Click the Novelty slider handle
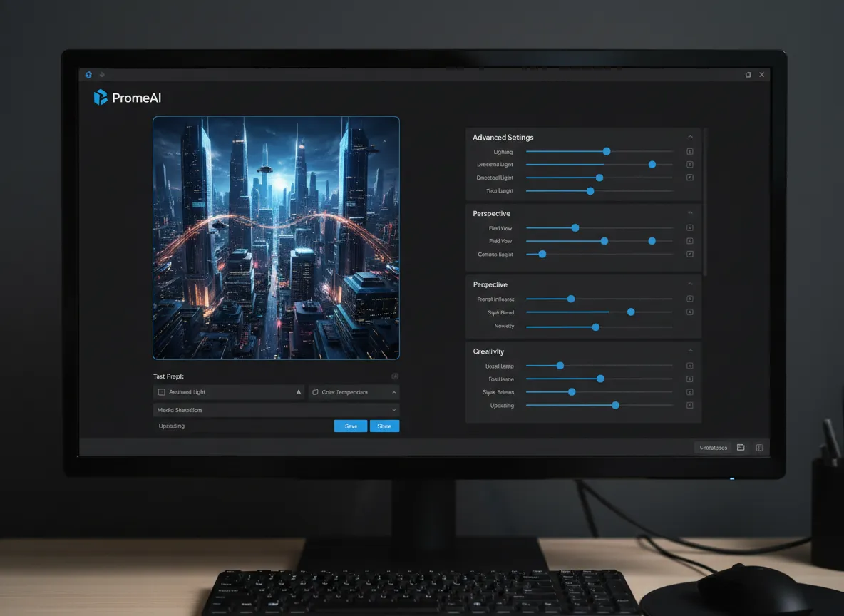This screenshot has width=844, height=616. (x=596, y=327)
